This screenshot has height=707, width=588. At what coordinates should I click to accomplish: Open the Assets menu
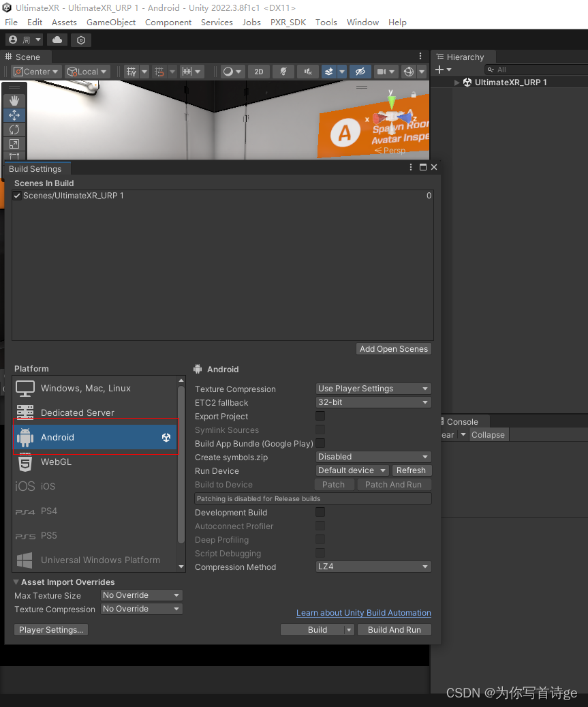point(64,22)
